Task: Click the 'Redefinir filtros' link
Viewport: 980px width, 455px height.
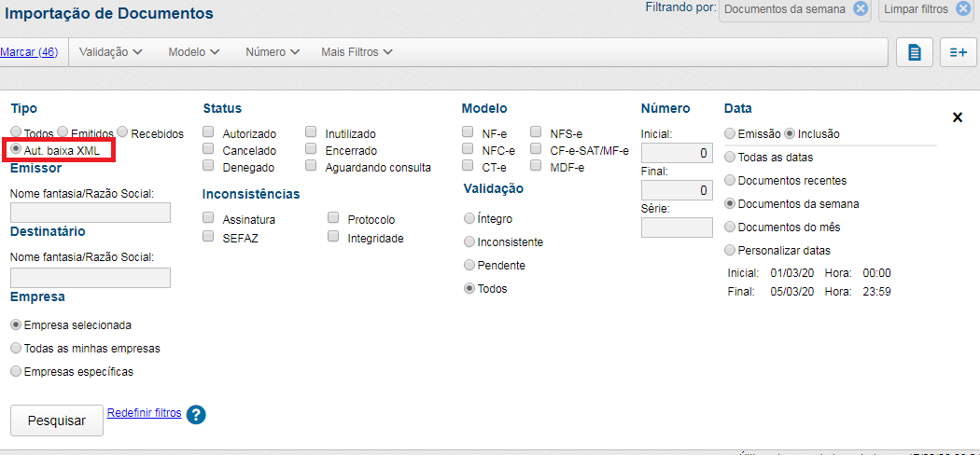Action: (x=144, y=412)
